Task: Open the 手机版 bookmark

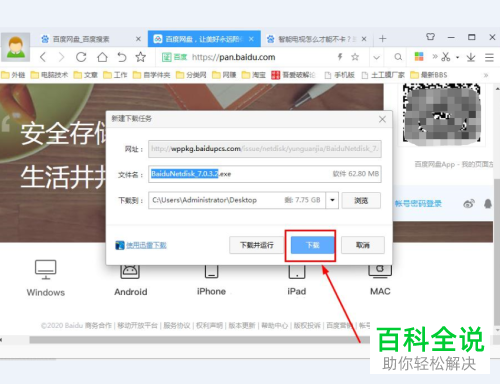Action: tap(340, 75)
